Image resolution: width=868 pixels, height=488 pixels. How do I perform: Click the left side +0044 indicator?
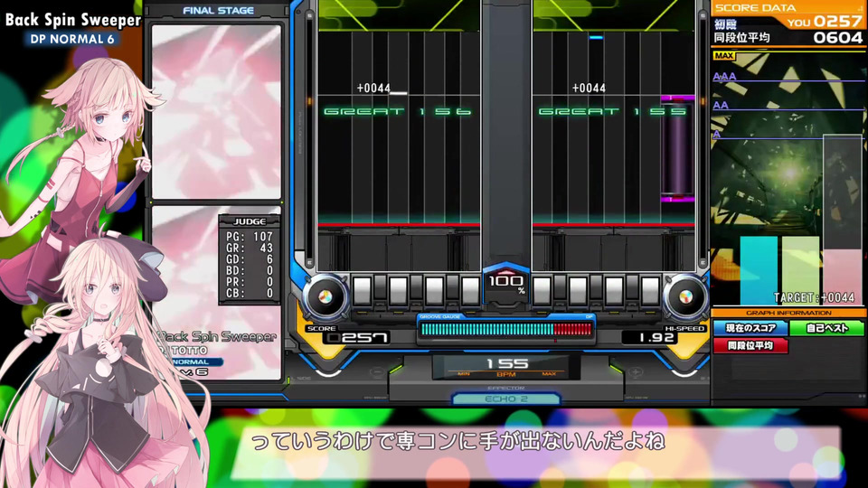pyautogui.click(x=373, y=88)
